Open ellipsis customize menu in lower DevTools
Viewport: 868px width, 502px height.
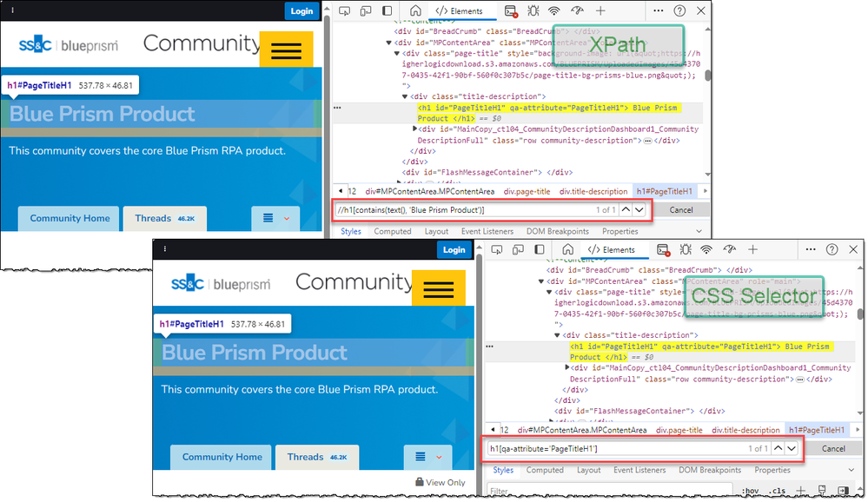[x=811, y=249]
